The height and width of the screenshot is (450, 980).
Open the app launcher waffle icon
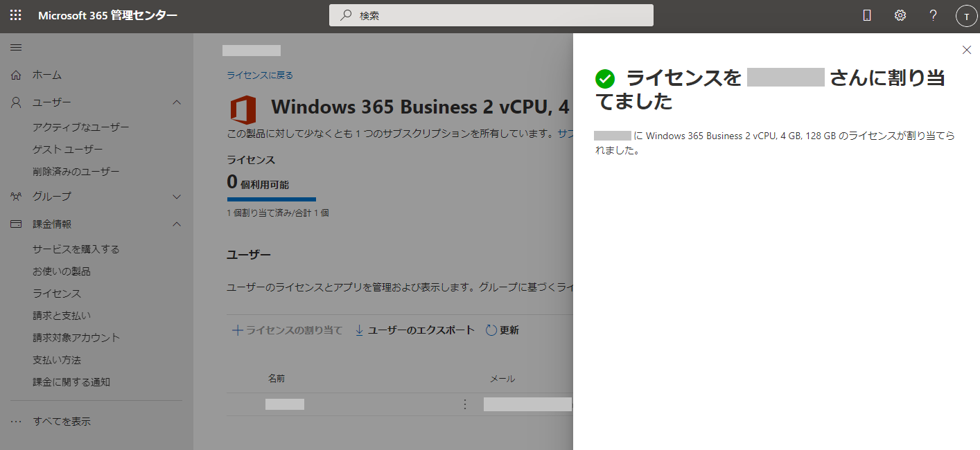coord(15,15)
